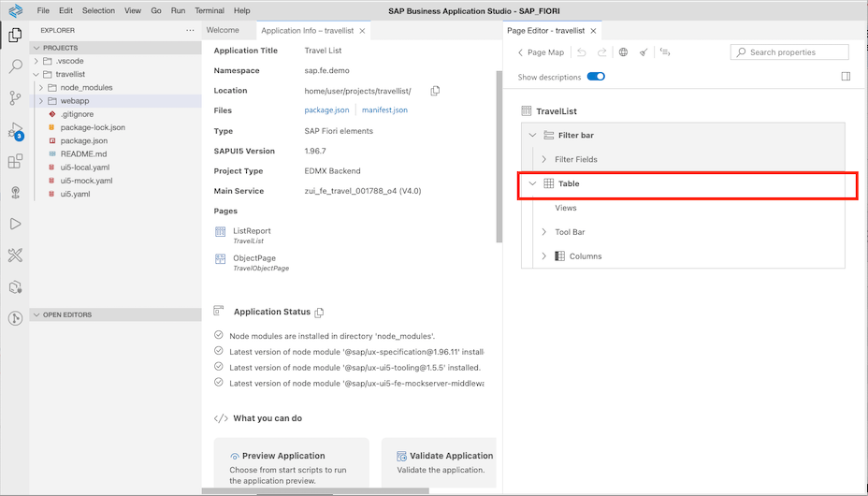
Task: Open the package.json link in Files
Action: [326, 110]
